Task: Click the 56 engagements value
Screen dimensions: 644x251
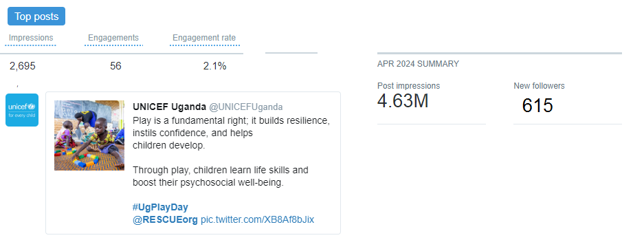Action: (115, 66)
